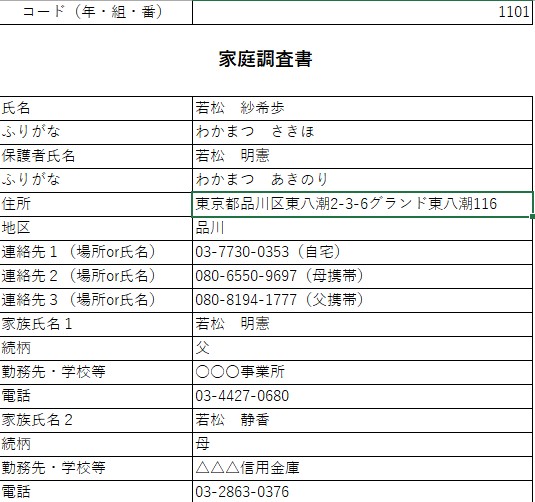Select the name cell 若松 紗希歩
This screenshot has height=502, width=535.
tap(362, 109)
